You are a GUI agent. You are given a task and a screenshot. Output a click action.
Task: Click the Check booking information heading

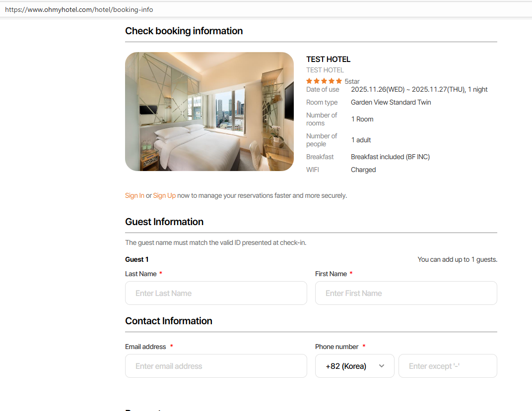(184, 31)
